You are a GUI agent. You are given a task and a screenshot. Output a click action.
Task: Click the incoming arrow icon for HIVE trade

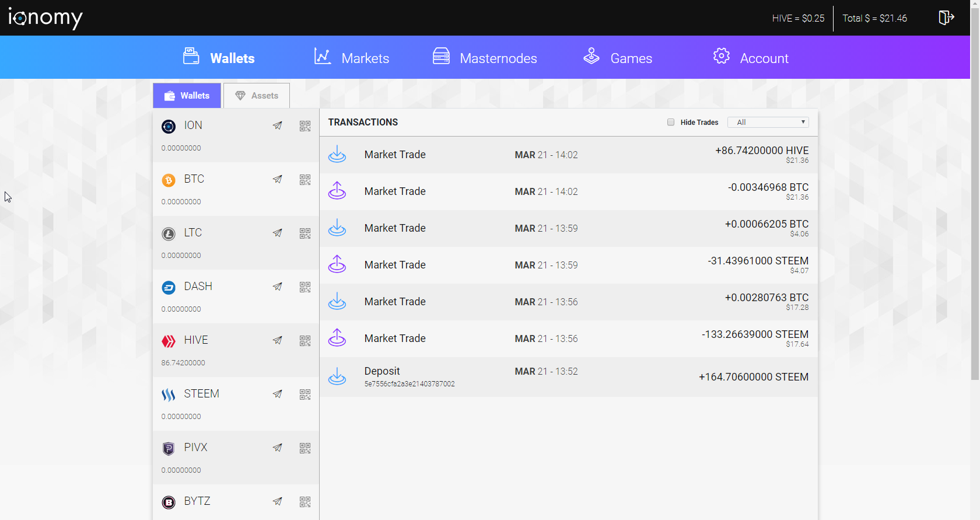point(337,154)
